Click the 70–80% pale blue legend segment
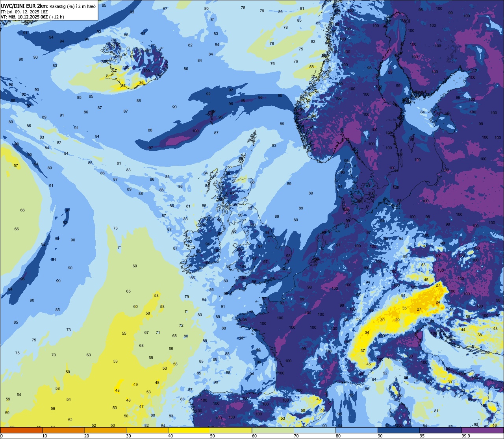Image resolution: width=504 pixels, height=439 pixels. pos(315,430)
